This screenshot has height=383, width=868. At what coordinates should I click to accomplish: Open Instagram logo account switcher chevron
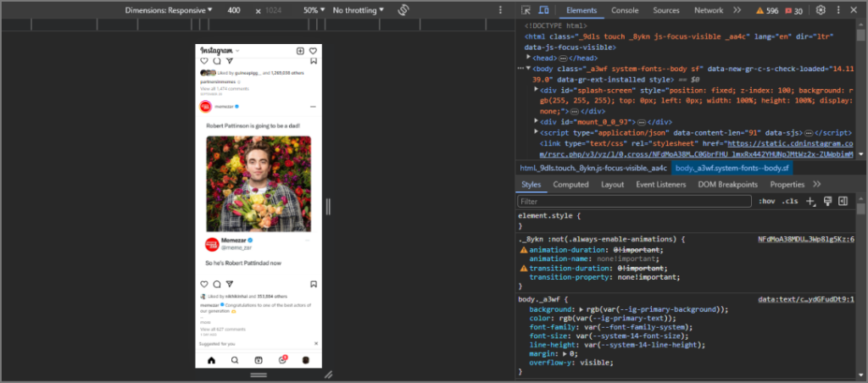(x=238, y=51)
